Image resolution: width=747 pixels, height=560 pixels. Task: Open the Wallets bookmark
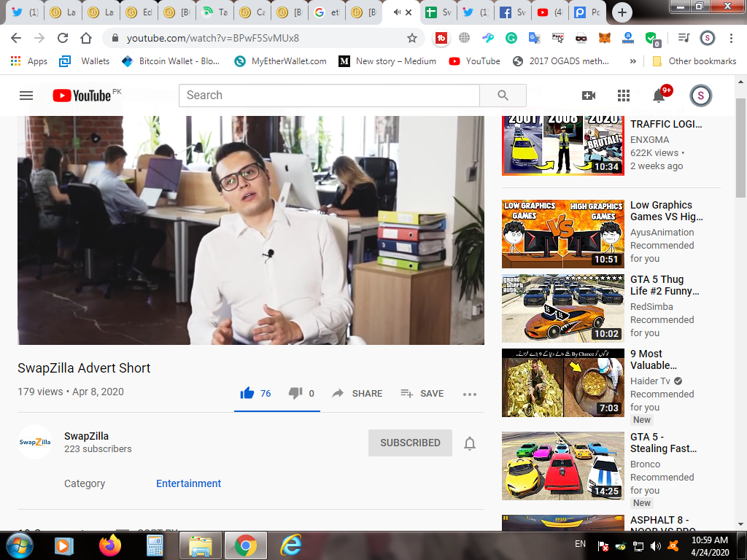coord(85,61)
